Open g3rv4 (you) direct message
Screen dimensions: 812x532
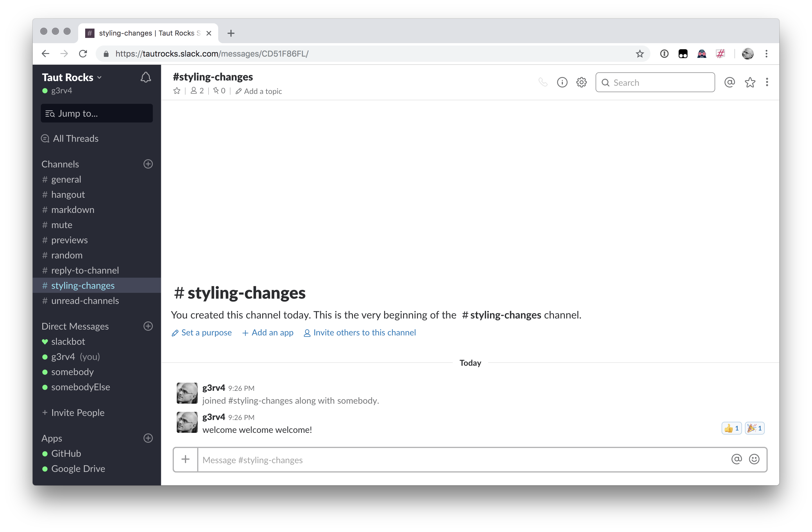[97, 357]
